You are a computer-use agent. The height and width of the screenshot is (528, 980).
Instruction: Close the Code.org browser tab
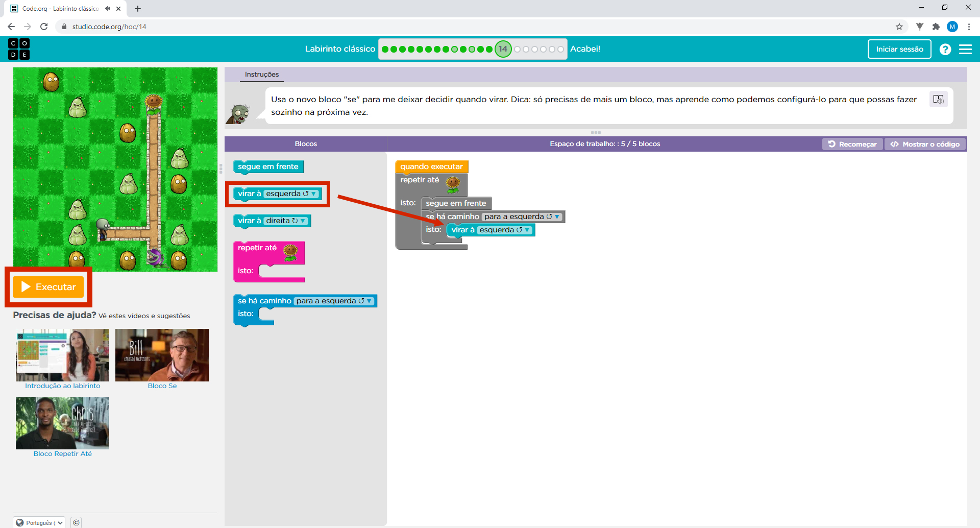(118, 9)
